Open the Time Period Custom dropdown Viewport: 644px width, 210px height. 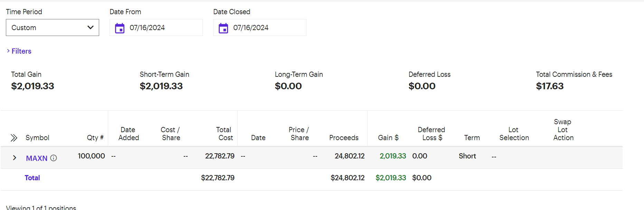[53, 28]
